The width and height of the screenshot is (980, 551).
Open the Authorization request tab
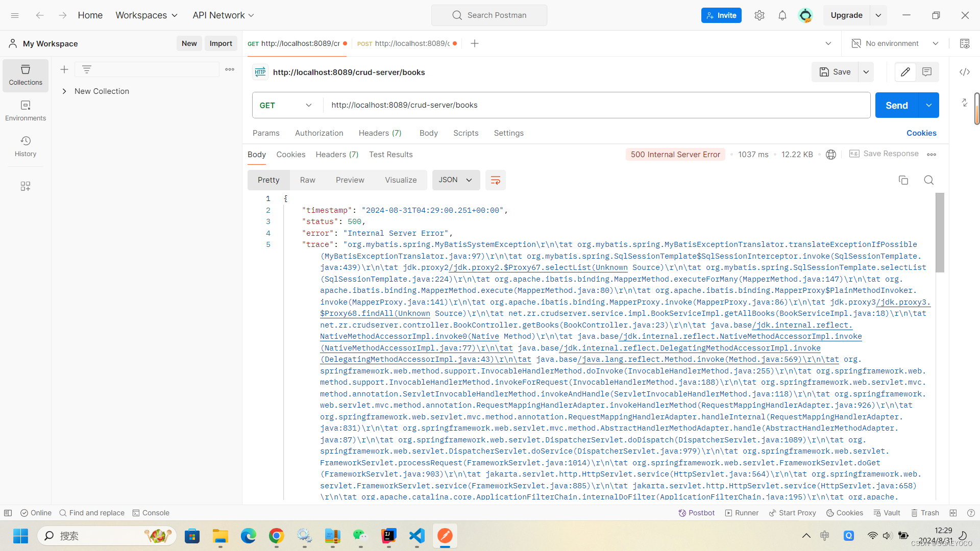coord(319,133)
